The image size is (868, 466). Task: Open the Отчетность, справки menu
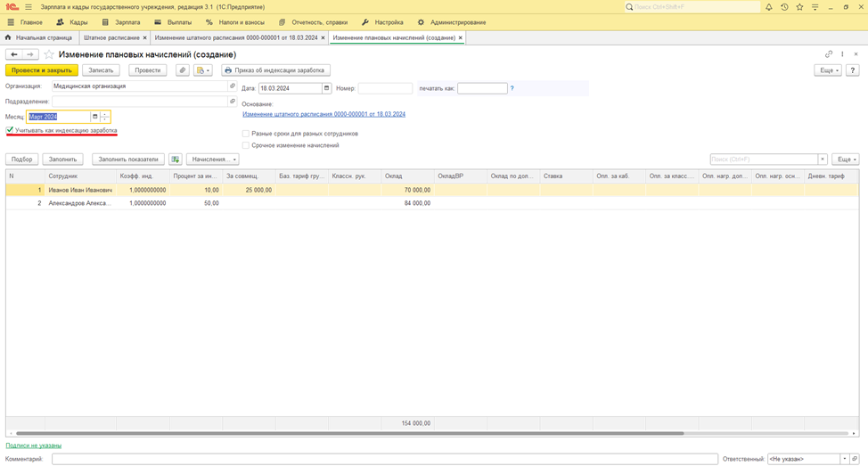tap(314, 22)
